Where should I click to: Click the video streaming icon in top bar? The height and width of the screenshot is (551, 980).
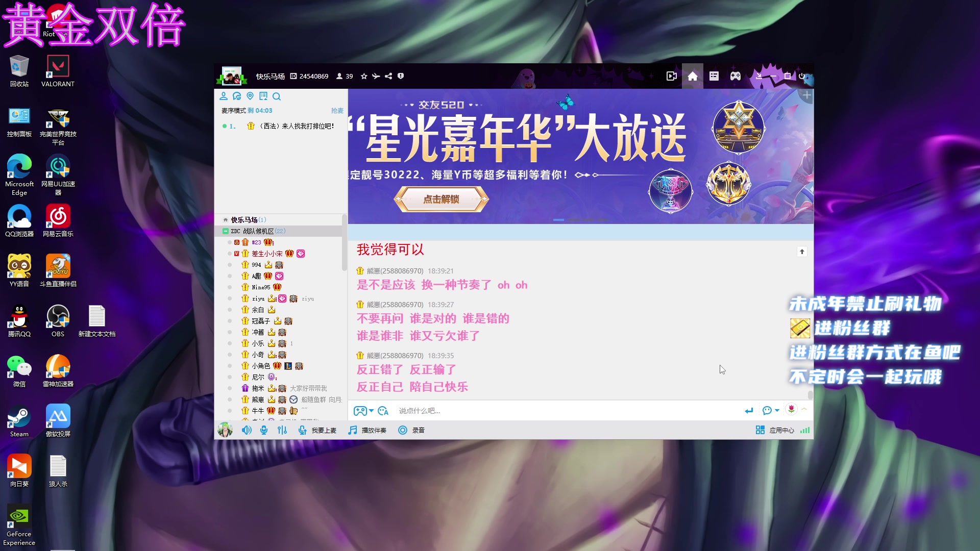pos(672,76)
